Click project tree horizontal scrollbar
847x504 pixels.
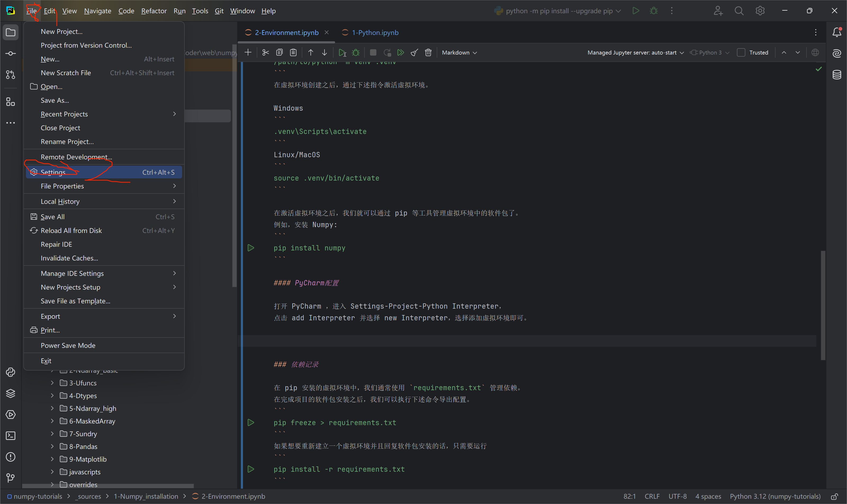108,486
